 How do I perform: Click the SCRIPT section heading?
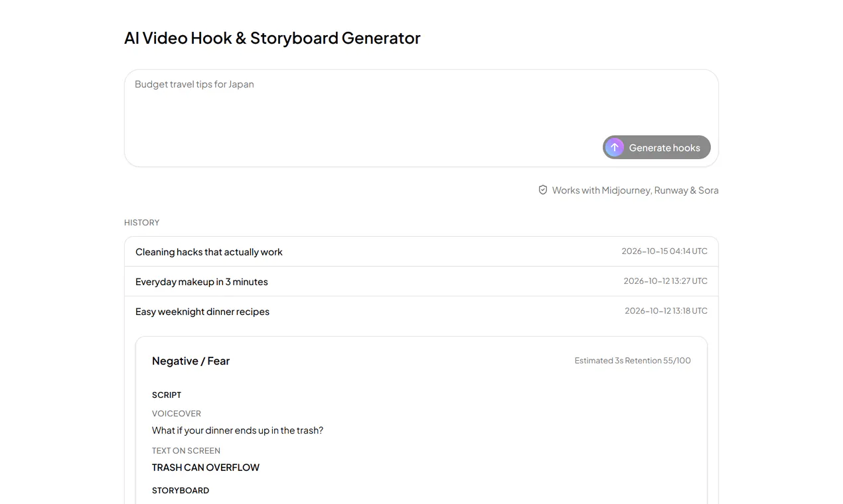(167, 395)
